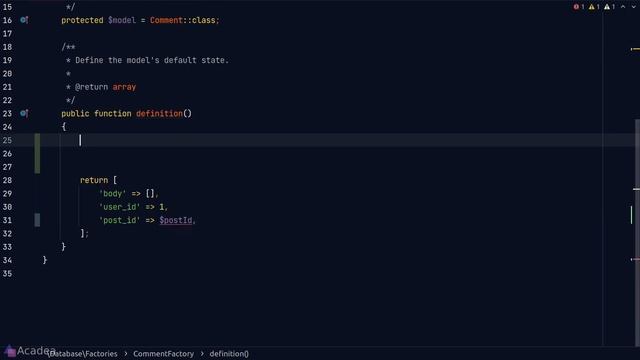Click line number 16 in gutter
Image resolution: width=640 pixels, height=360 pixels.
point(7,20)
